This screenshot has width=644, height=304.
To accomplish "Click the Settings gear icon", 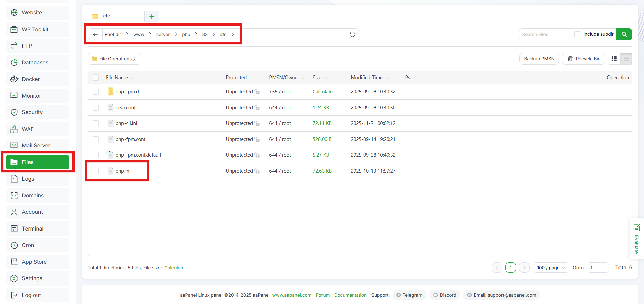I will (14, 278).
